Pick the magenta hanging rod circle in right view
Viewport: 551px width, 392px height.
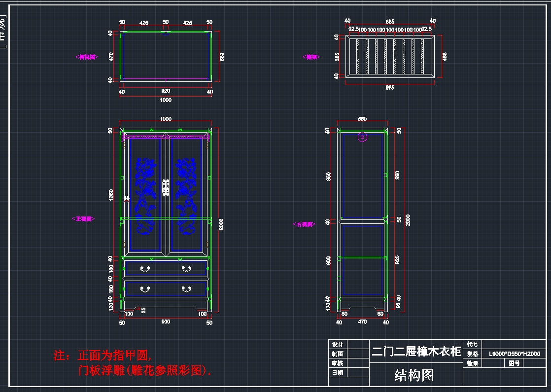point(362,137)
